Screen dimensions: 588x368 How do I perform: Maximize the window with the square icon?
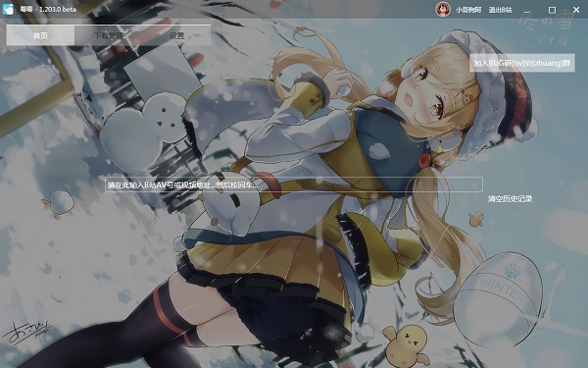552,10
